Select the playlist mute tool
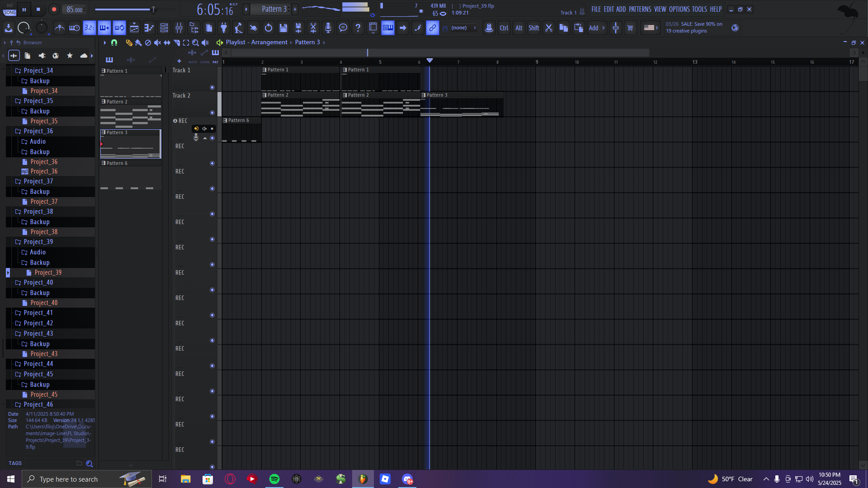This screenshot has height=488, width=868. tap(157, 42)
